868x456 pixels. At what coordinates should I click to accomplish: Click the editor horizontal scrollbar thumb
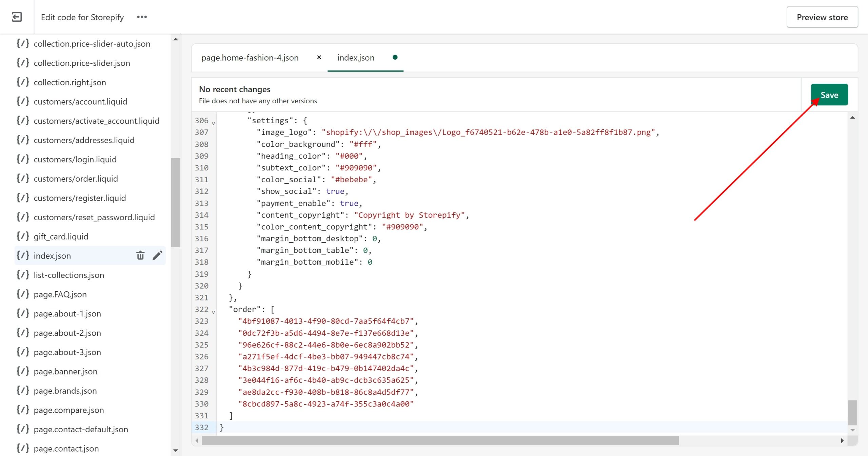pyautogui.click(x=440, y=440)
